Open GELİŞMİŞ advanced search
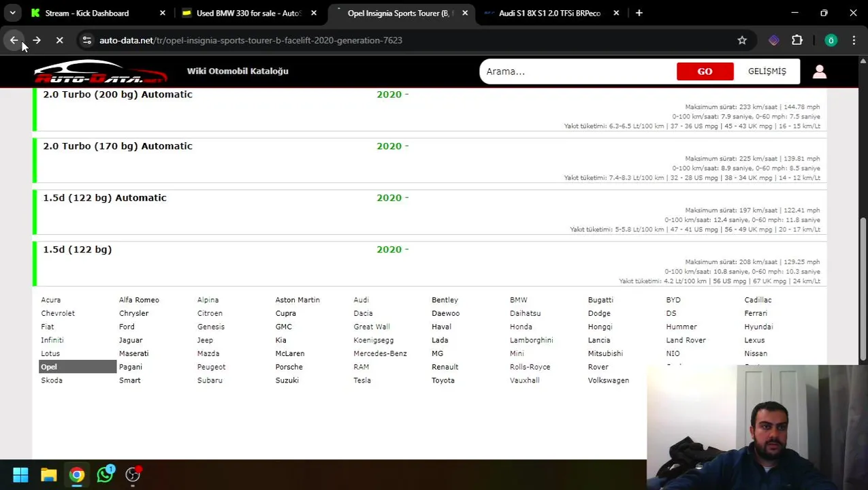868x490 pixels. tap(767, 71)
